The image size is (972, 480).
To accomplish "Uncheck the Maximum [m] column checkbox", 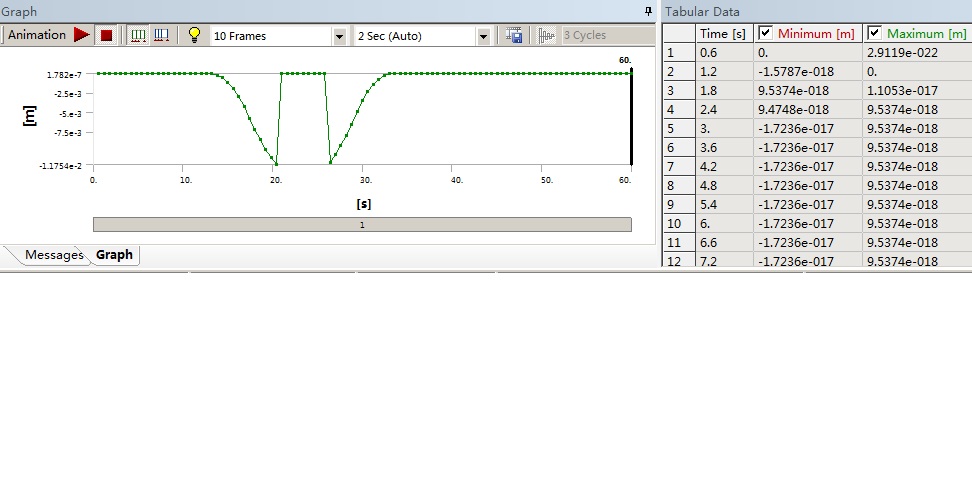I will 874,33.
